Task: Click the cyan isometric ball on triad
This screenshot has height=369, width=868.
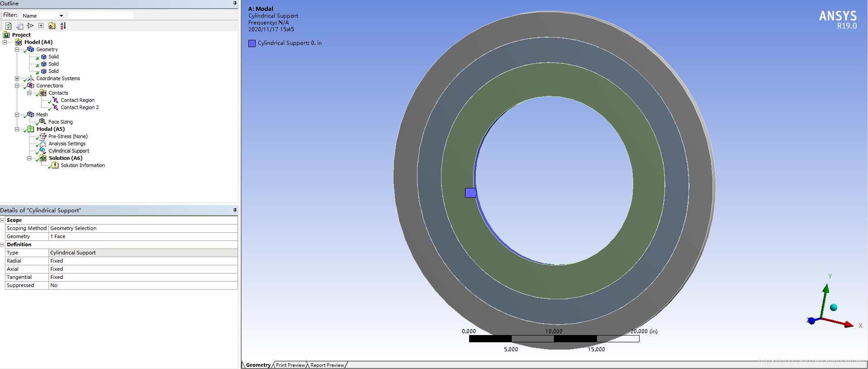Action: pos(833,307)
